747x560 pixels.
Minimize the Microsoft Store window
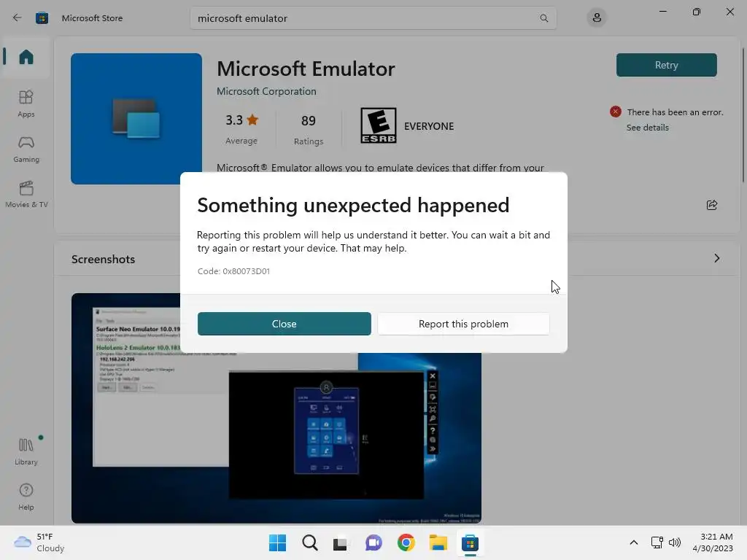(662, 12)
